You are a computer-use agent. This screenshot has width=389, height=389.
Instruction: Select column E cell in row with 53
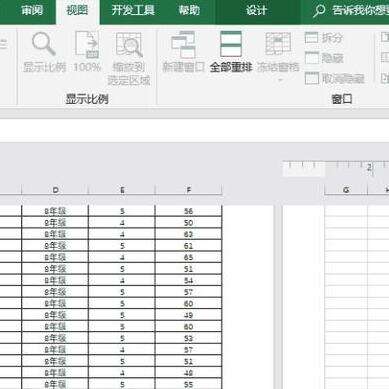122,338
